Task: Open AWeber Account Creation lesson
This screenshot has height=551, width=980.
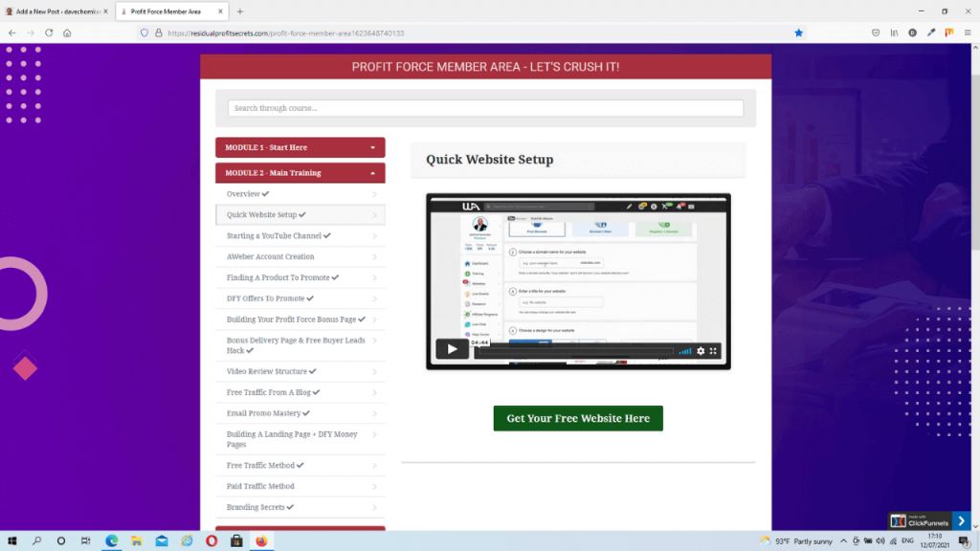Action: [x=300, y=256]
